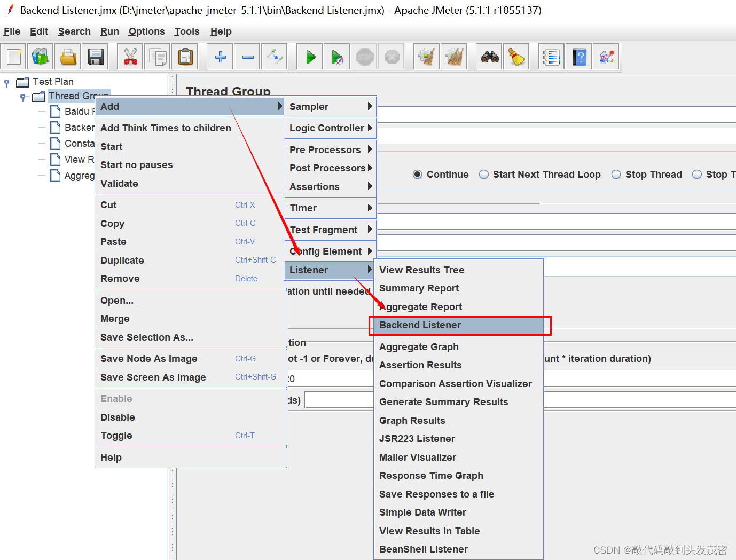
Task: Collapse the Test Plan tree node handle
Action: (x=7, y=83)
